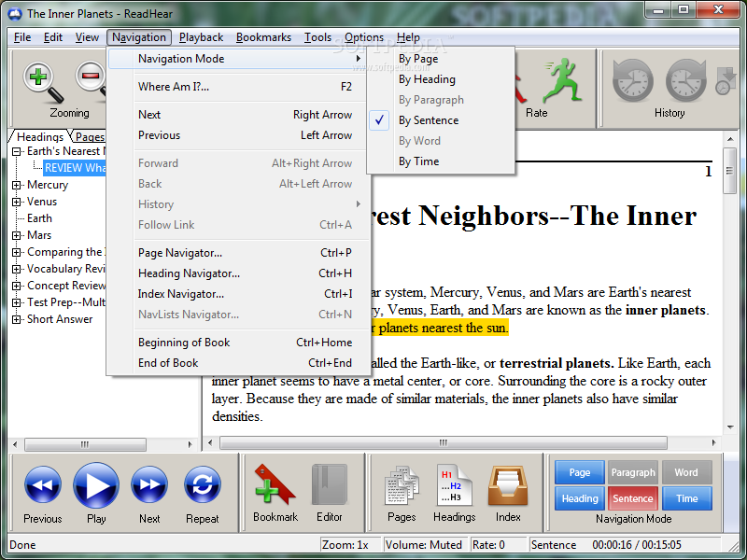Click the second History clock icon
747x560 pixels.
coord(686,81)
